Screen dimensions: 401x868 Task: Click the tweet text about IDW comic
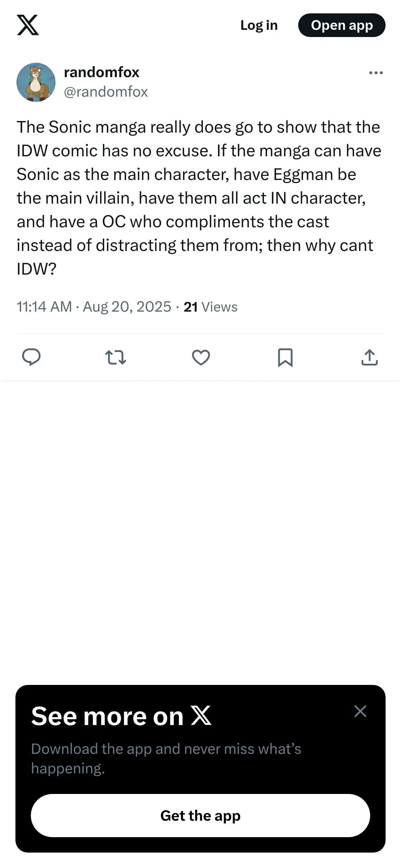199,198
